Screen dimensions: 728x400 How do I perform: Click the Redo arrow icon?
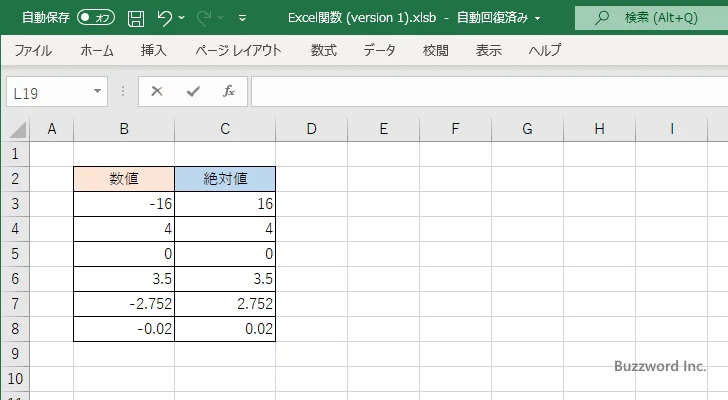[x=204, y=18]
